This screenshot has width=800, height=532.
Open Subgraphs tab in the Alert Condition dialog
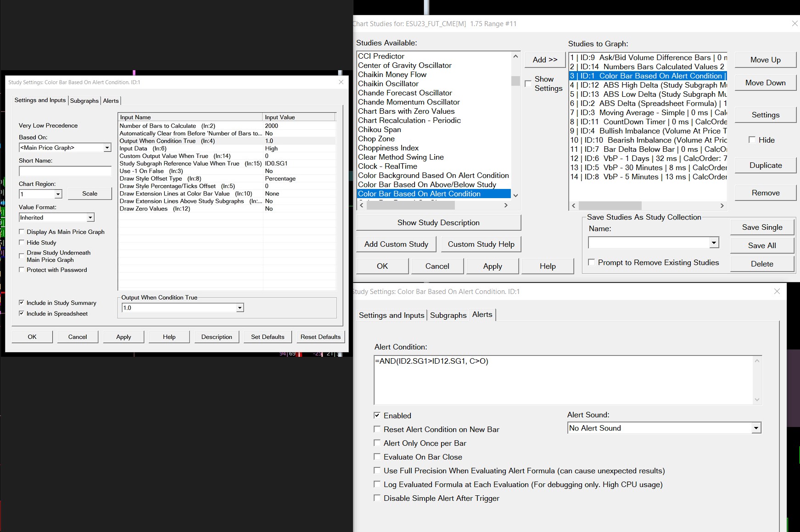pyautogui.click(x=448, y=315)
